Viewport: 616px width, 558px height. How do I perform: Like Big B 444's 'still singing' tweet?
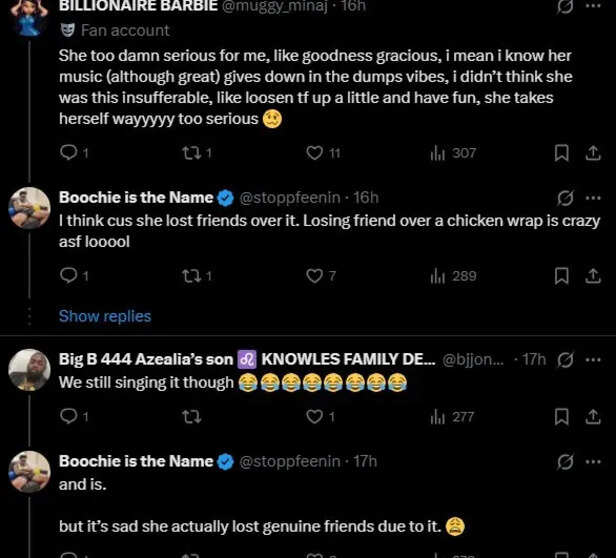(314, 417)
